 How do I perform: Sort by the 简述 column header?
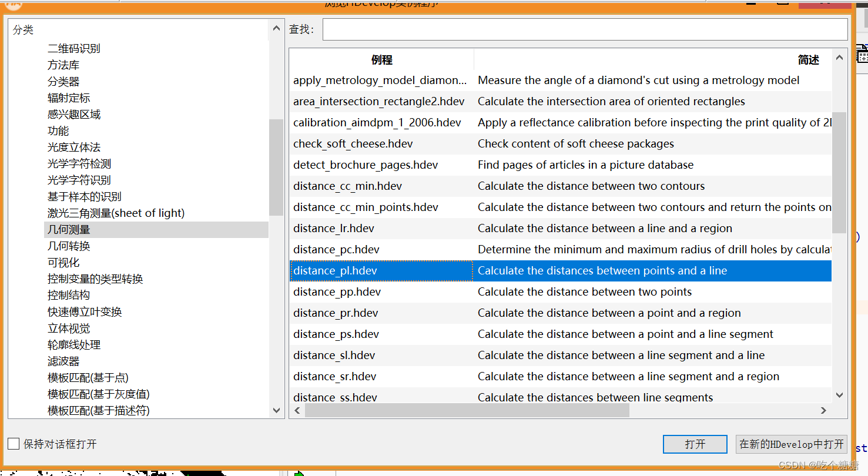click(809, 59)
